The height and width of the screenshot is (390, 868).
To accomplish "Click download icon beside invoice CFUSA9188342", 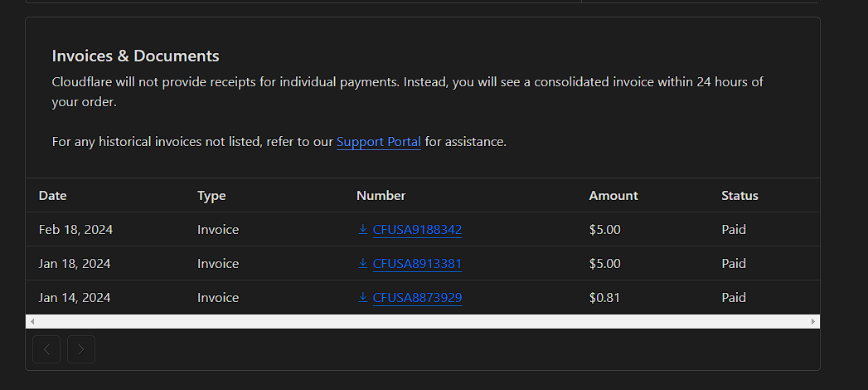I will pyautogui.click(x=363, y=229).
